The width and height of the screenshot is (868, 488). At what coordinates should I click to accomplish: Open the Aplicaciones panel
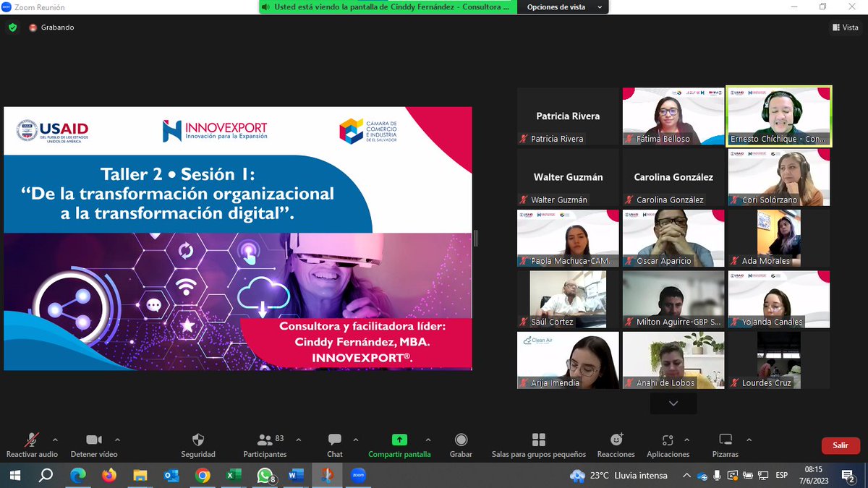668,445
